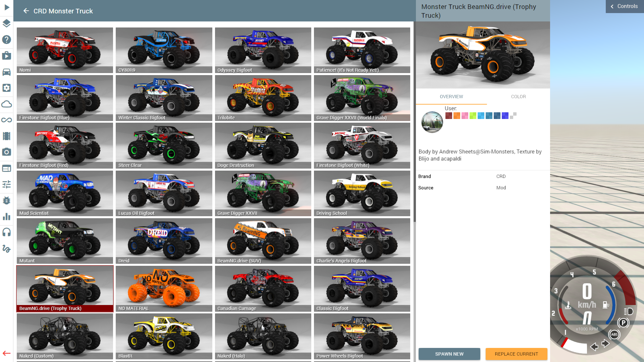Select Charlie's Angels Bigfoot truck
Screen dimensions: 644x362
tap(362, 241)
